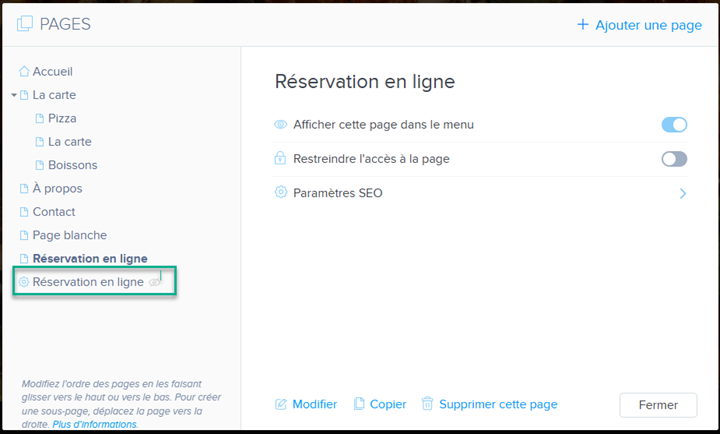720x434 pixels.
Task: Click Ajouter une page link
Action: click(648, 25)
